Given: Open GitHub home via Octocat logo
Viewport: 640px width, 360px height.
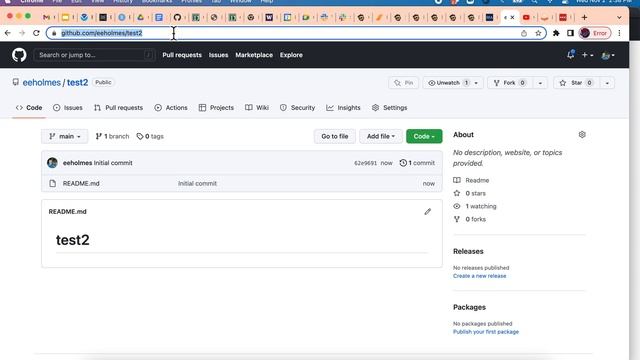Looking at the screenshot, I should (19, 55).
